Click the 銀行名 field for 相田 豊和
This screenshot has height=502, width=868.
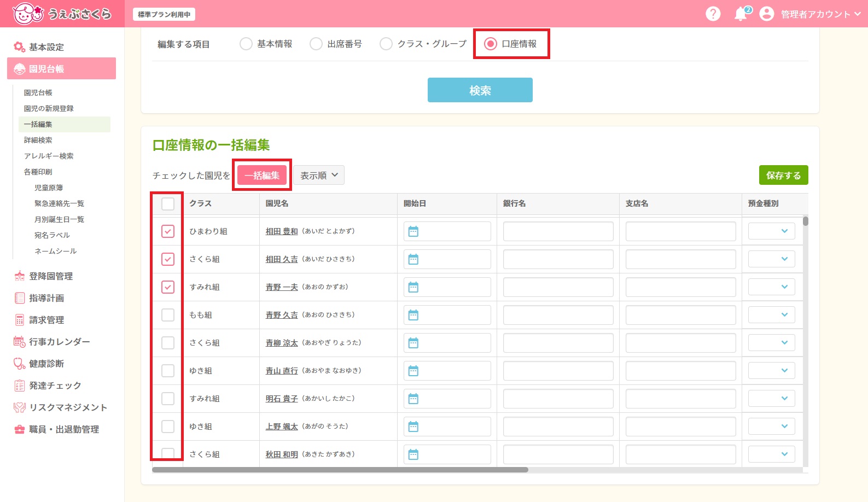[558, 231]
